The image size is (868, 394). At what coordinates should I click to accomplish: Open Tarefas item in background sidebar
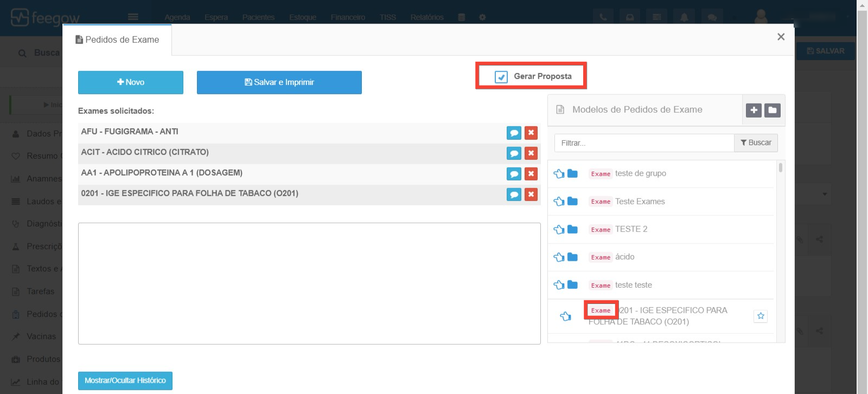click(x=41, y=292)
